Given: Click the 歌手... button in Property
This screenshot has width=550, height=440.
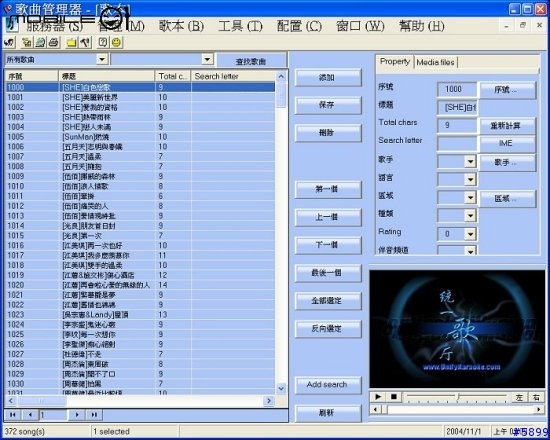Looking at the screenshot, I should tap(507, 162).
